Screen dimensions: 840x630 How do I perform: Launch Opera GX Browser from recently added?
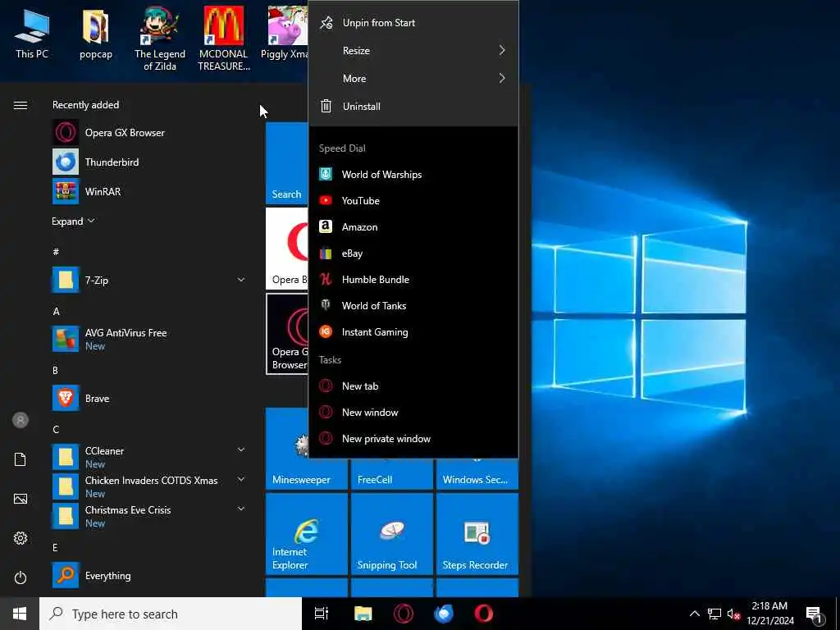coord(149,133)
